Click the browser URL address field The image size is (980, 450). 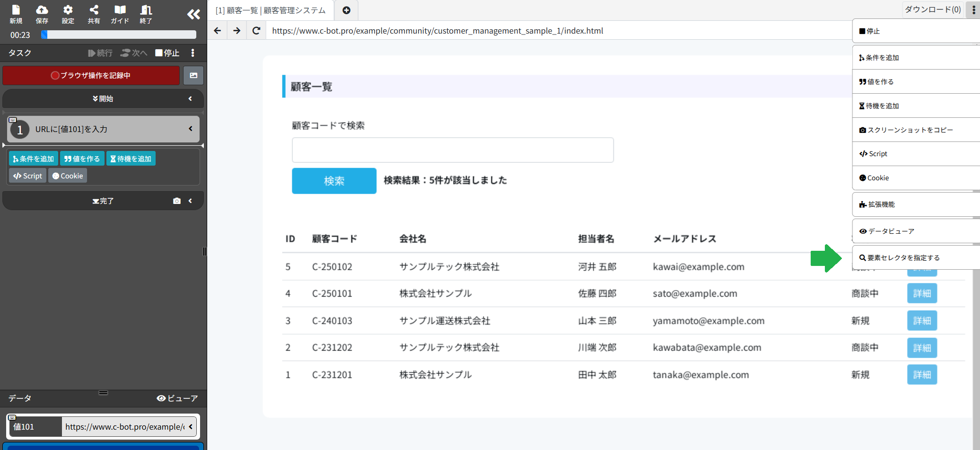(x=558, y=31)
